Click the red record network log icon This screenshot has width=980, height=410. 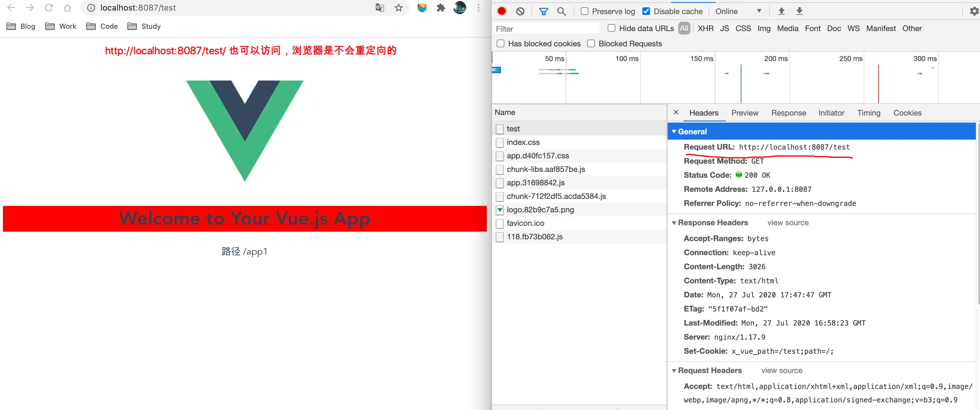point(502,11)
